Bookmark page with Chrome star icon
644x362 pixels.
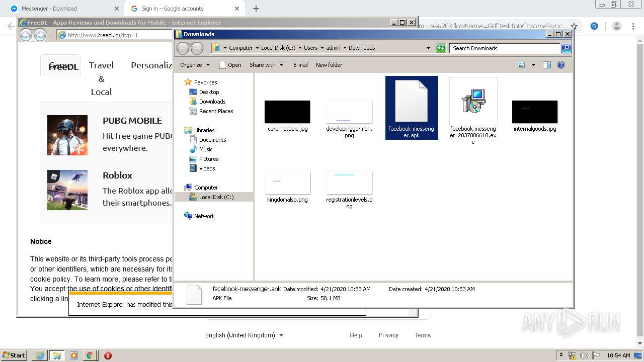pos(574,26)
